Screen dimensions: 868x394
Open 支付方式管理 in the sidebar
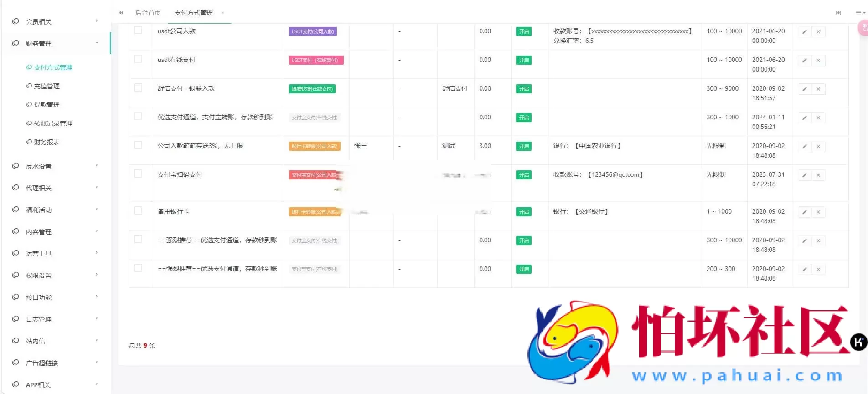point(53,67)
